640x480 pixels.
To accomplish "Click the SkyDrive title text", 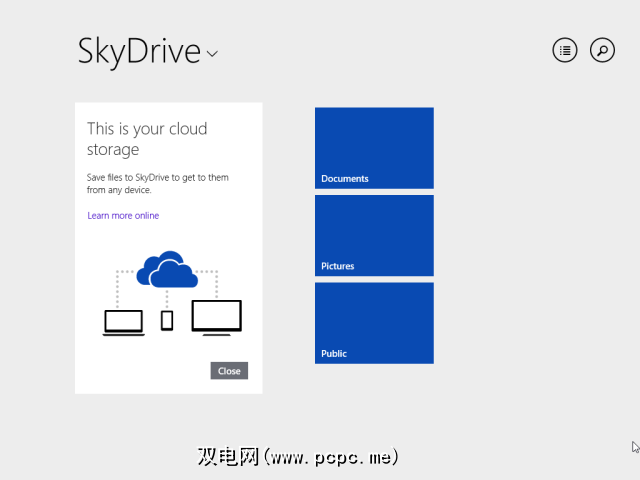I will [x=139, y=51].
